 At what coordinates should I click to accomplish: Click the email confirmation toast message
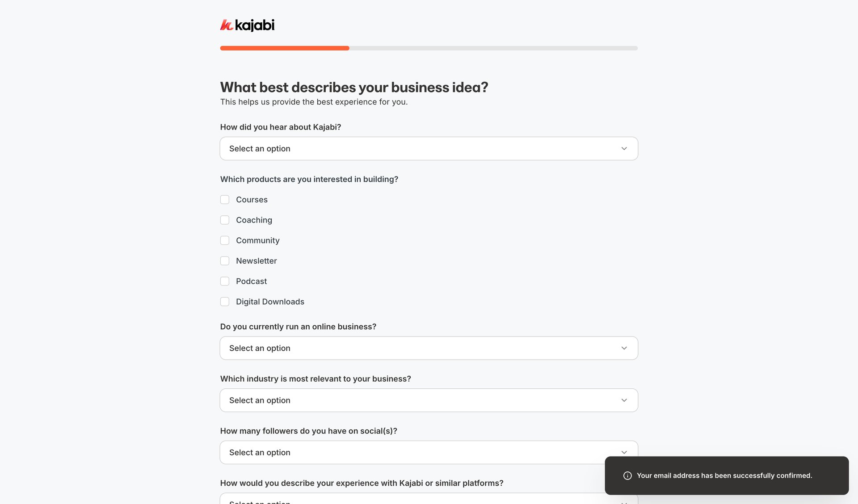click(724, 475)
